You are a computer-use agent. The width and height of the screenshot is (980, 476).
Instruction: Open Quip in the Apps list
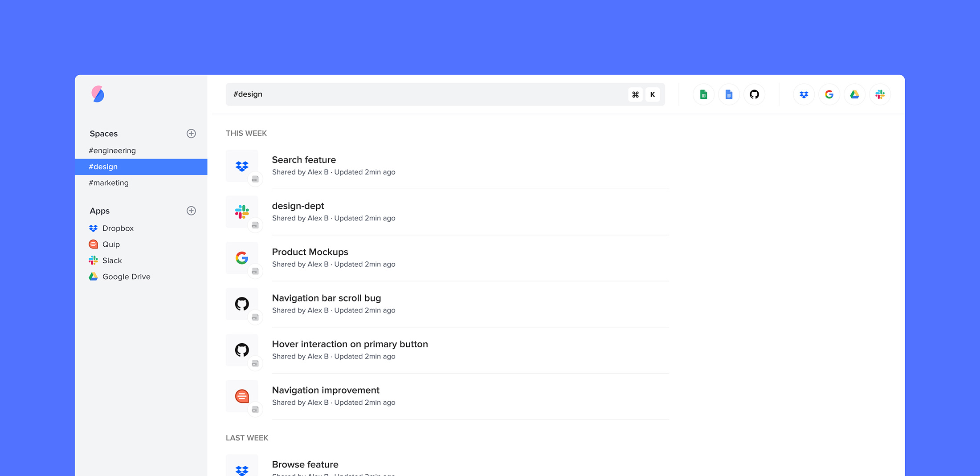[x=104, y=244]
